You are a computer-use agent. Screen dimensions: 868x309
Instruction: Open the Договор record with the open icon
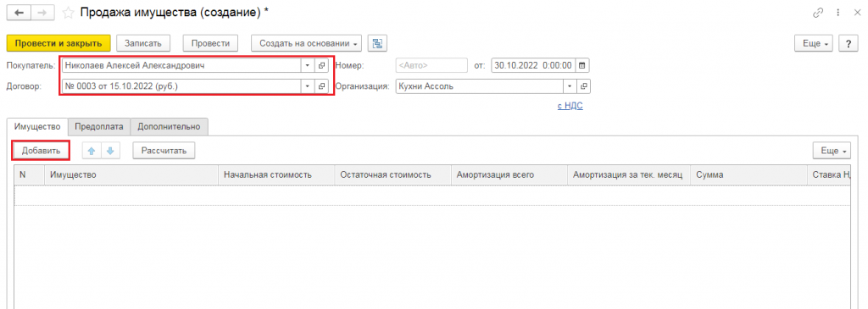click(x=321, y=87)
